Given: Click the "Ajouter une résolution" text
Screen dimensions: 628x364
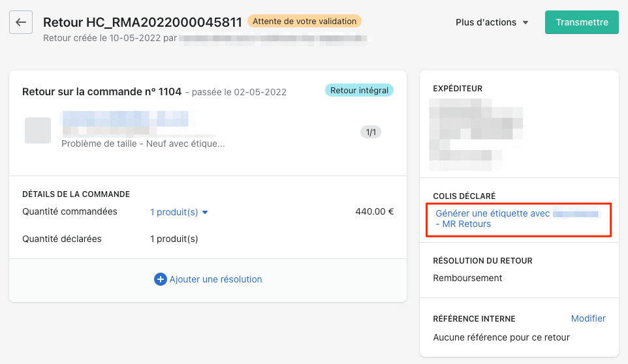Looking at the screenshot, I should click(215, 279).
